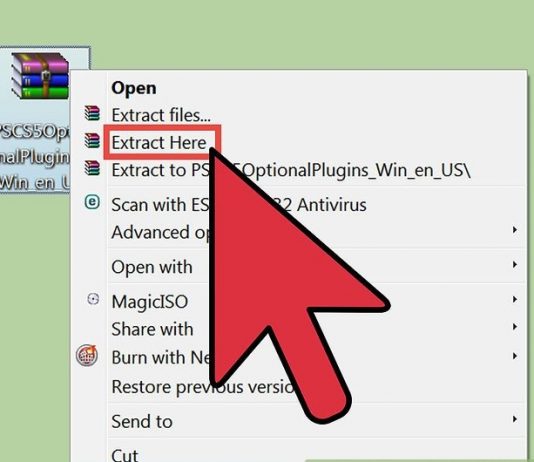The height and width of the screenshot is (462, 534).
Task: Expand the Open with submenu arrow
Action: tap(515, 265)
